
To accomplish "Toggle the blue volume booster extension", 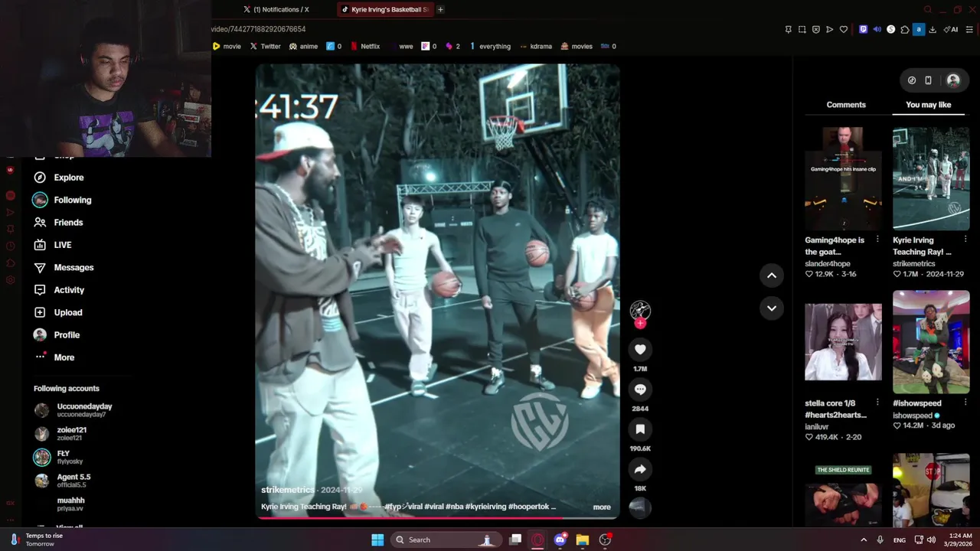I will click(877, 29).
